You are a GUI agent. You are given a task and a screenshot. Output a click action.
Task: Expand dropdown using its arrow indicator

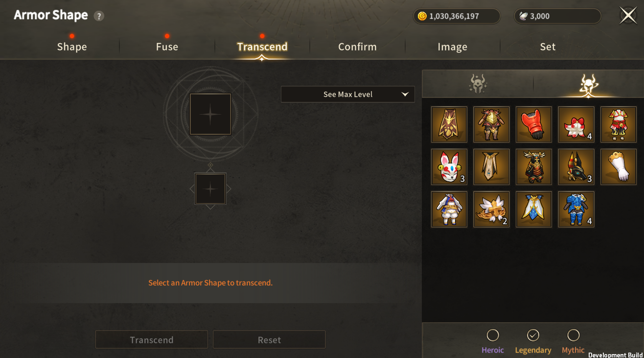pyautogui.click(x=405, y=94)
